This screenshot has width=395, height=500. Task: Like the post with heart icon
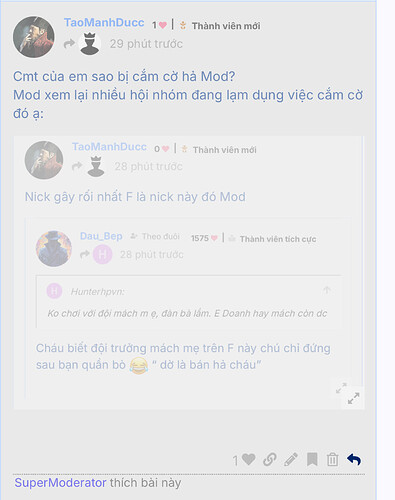[248, 460]
